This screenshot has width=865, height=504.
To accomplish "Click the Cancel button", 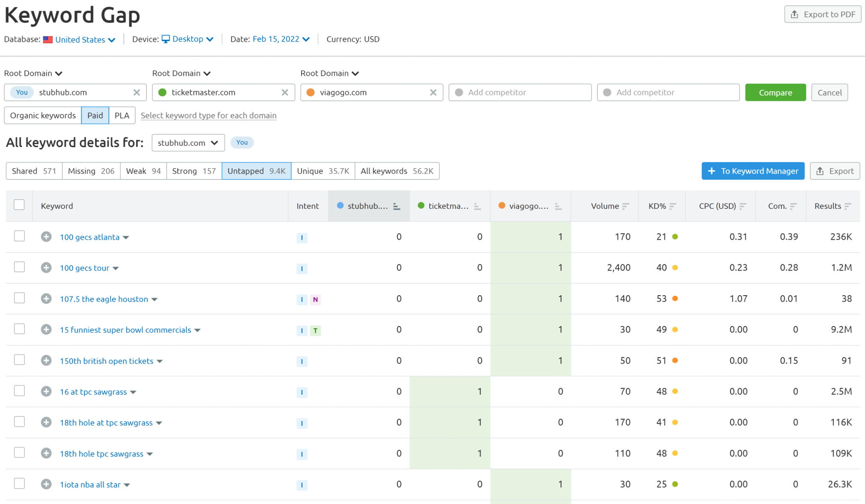I will click(829, 92).
